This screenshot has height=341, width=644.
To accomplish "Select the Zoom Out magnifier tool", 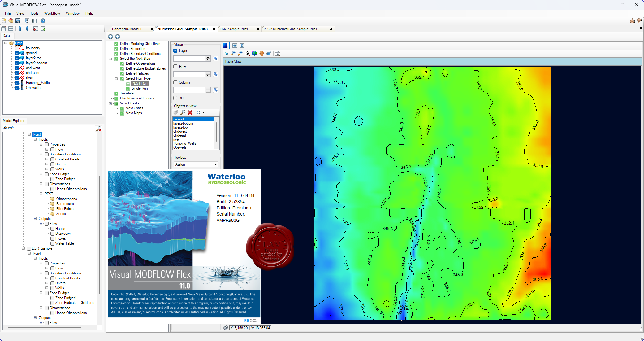I will click(x=240, y=53).
